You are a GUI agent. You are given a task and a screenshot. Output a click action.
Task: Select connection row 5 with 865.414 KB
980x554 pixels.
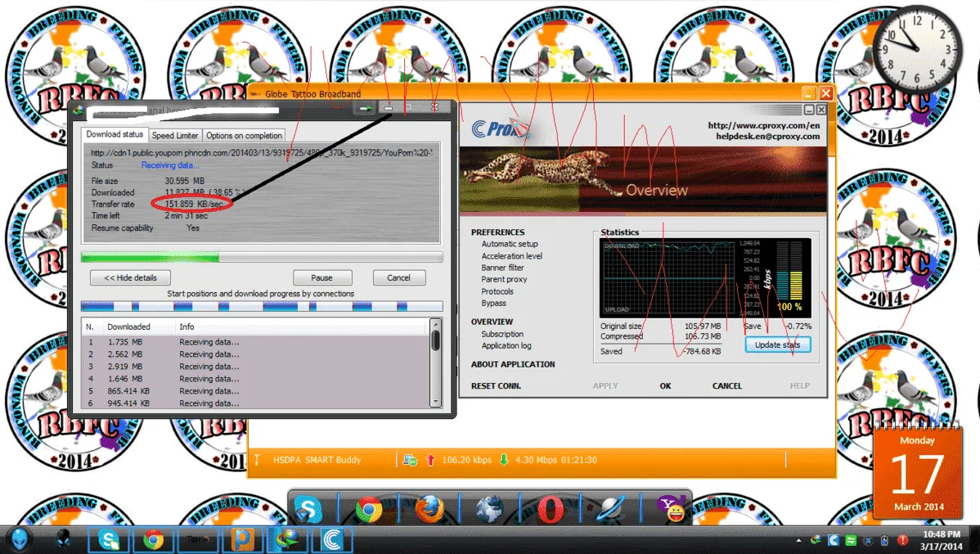(255, 391)
